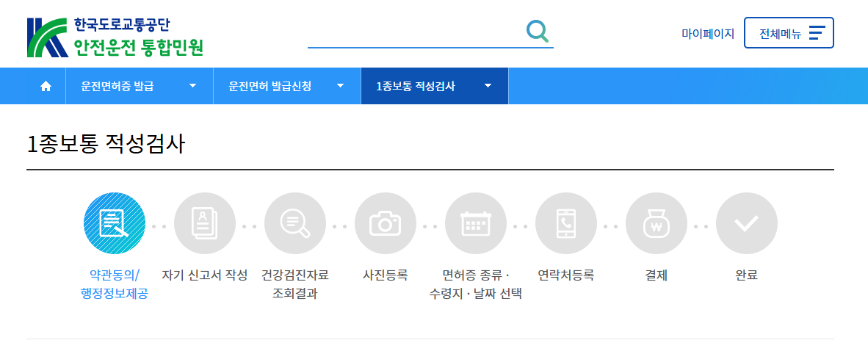The width and height of the screenshot is (868, 354).
Task: Open the 전체메뉴 button
Action: (x=789, y=33)
